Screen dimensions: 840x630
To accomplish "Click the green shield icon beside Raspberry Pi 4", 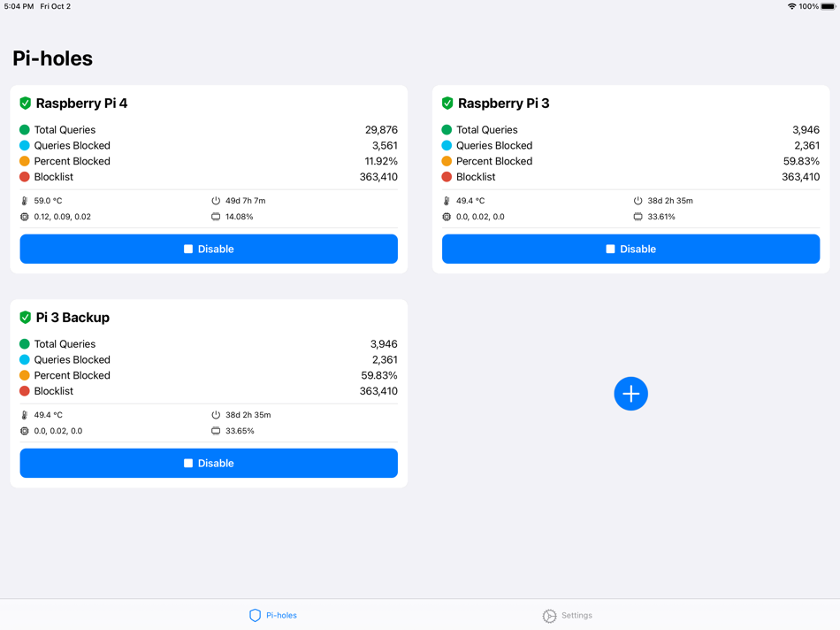I will [25, 103].
